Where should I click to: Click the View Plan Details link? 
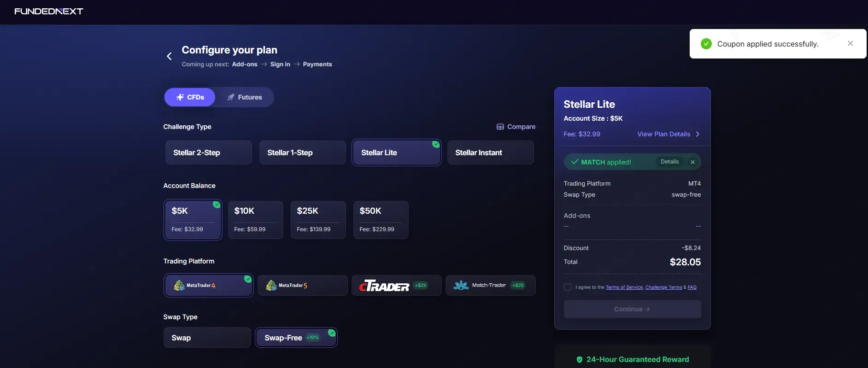point(664,134)
